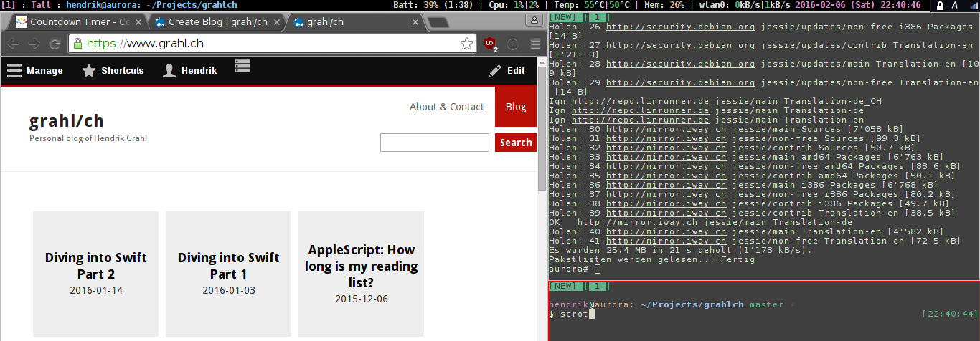Reload the grahl.ch page
980x341 pixels.
55,44
